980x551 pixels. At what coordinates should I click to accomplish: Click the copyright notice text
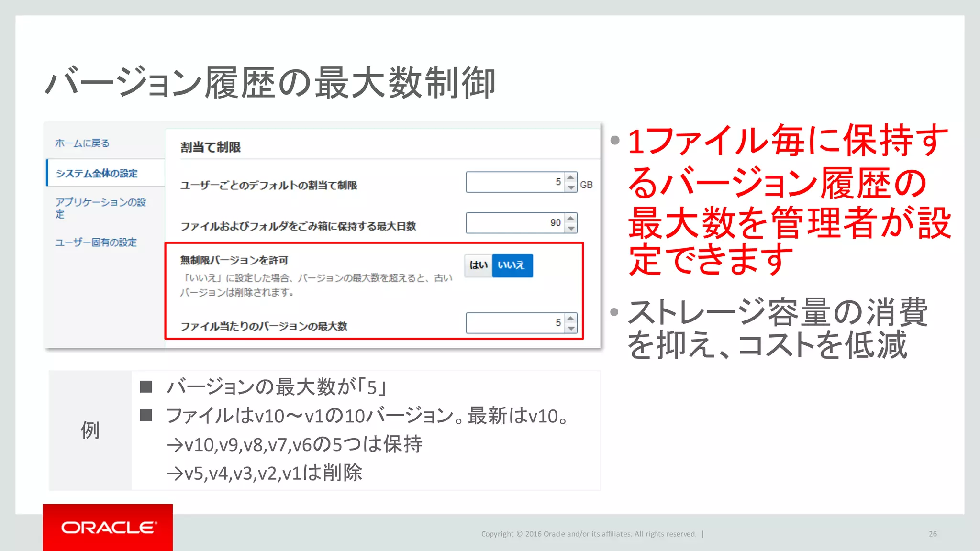pos(589,534)
